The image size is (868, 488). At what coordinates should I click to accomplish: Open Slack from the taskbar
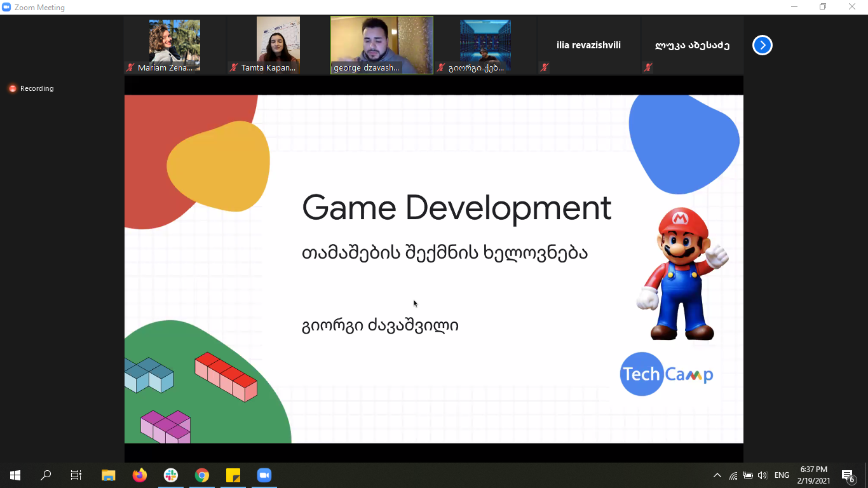[x=171, y=475]
